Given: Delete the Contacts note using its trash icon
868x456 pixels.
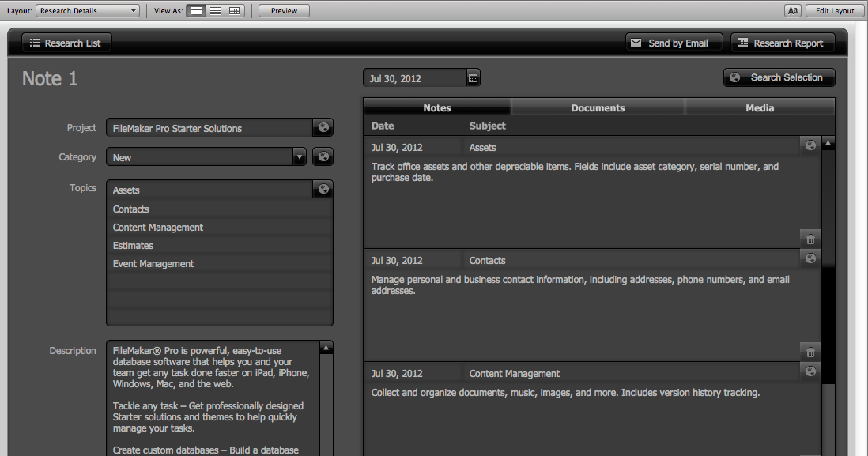Looking at the screenshot, I should click(810, 352).
